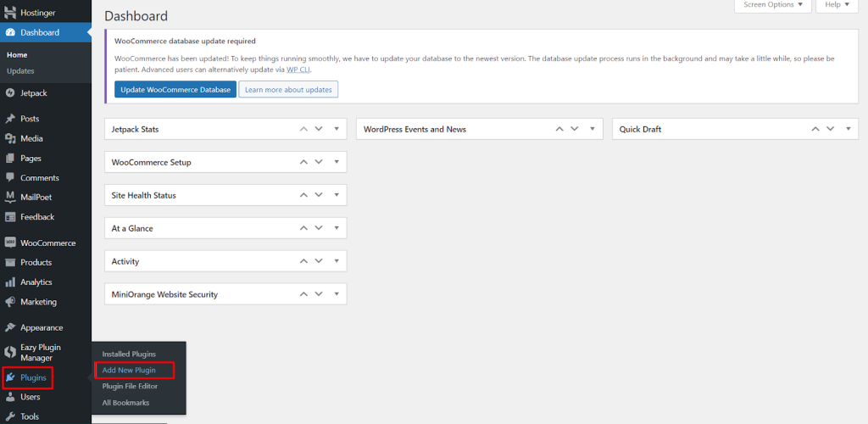868x424 pixels.
Task: Click the Marketing megaphone icon
Action: click(10, 302)
